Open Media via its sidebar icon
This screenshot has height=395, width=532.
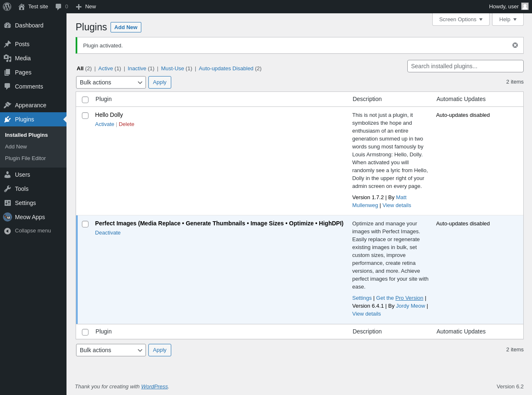coord(7,58)
